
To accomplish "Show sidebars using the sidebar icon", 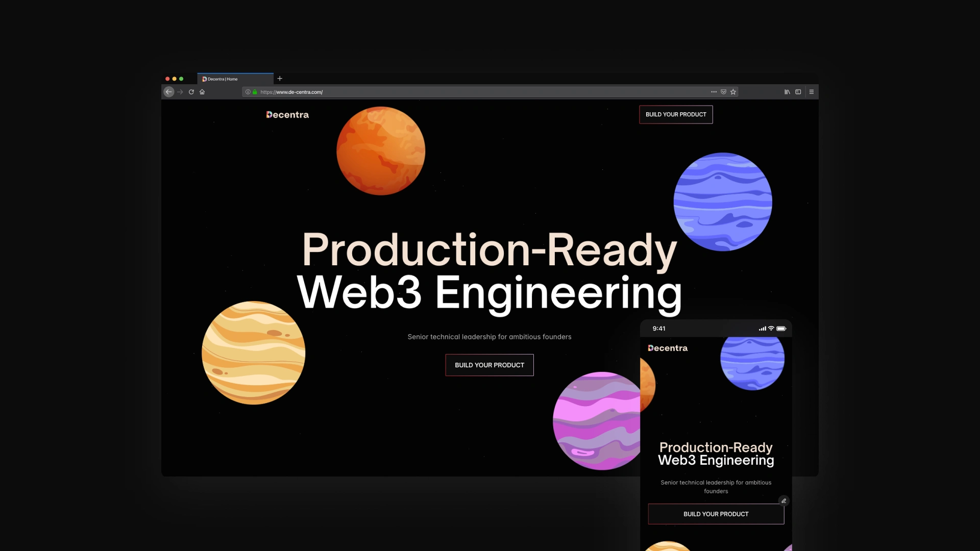I will 798,92.
